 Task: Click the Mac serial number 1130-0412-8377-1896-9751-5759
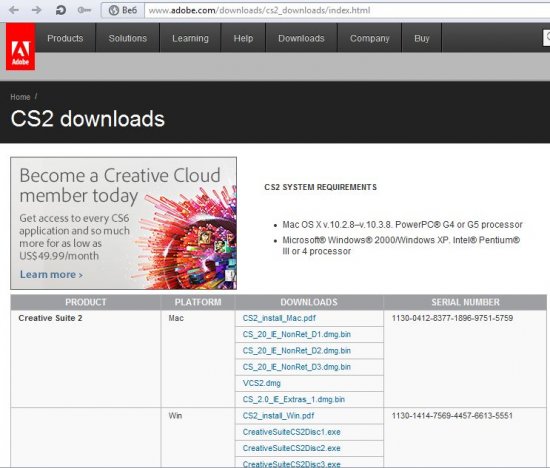(452, 318)
